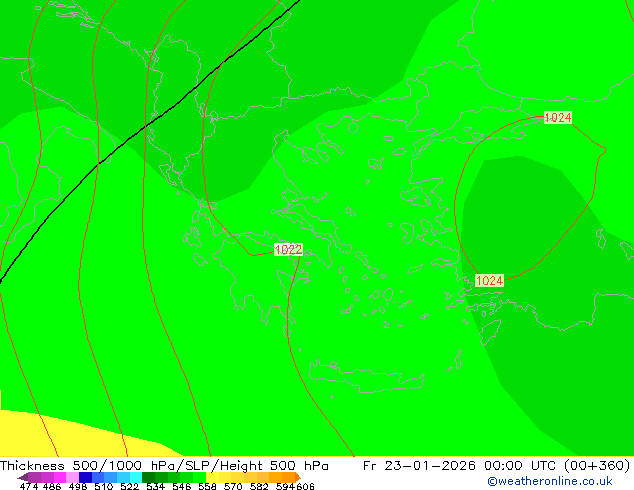Click the legend value 570

pyautogui.click(x=233, y=486)
